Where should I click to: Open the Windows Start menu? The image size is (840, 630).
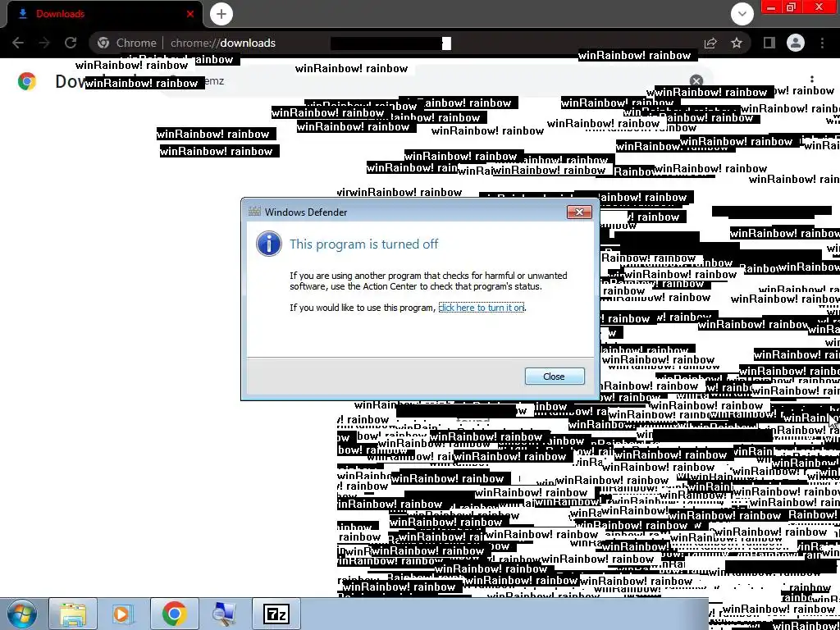pyautogui.click(x=22, y=614)
